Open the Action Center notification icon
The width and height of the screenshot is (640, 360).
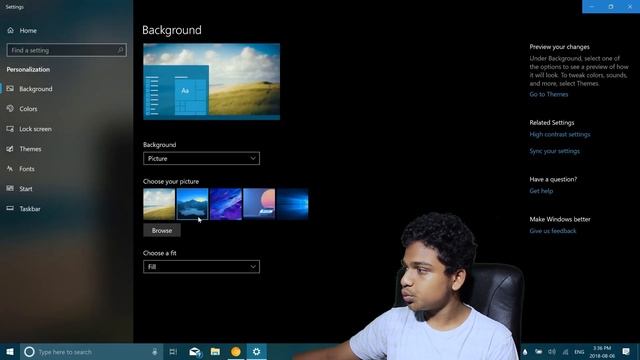click(x=626, y=351)
